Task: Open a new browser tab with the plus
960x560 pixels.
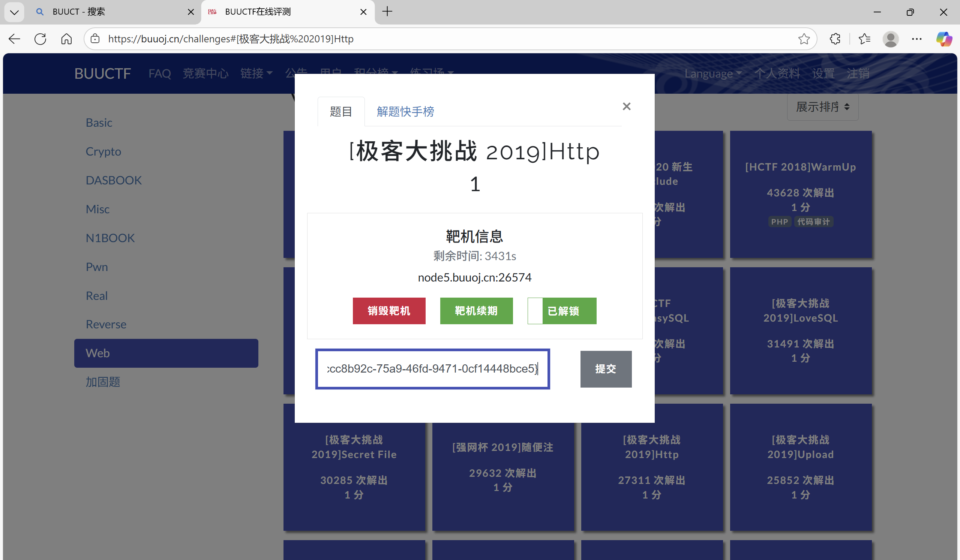Action: [x=387, y=12]
